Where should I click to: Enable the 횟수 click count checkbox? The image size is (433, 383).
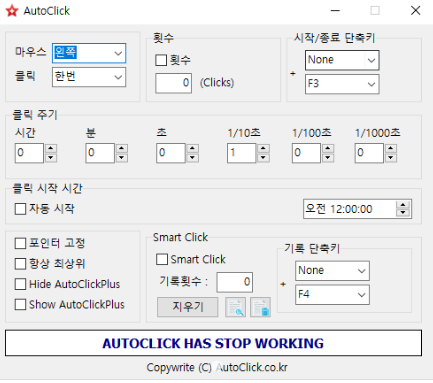(x=161, y=60)
